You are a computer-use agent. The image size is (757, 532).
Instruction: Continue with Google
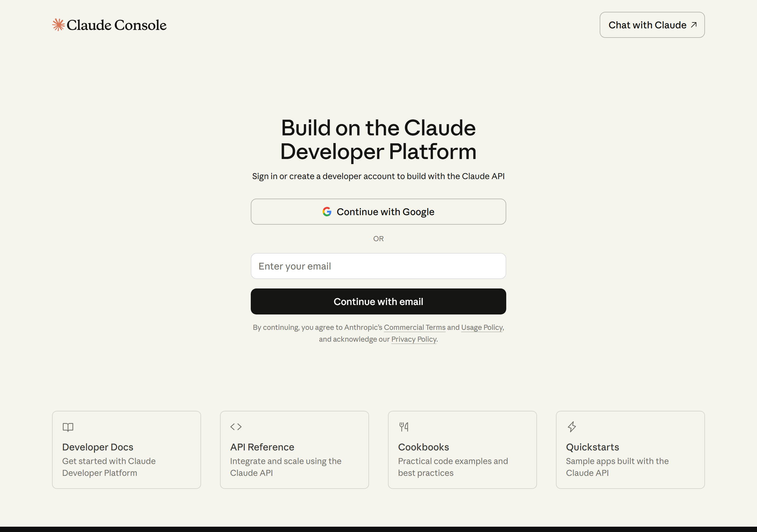[x=378, y=212]
